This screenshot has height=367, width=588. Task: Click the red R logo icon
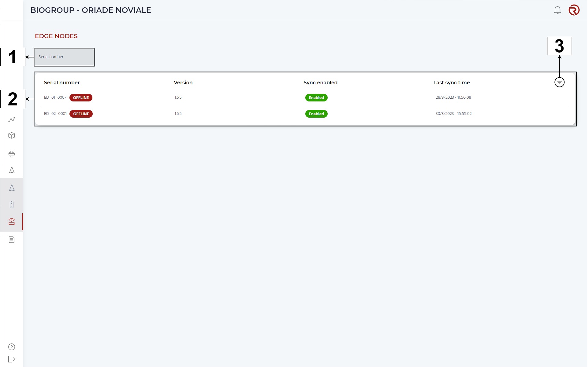click(574, 10)
